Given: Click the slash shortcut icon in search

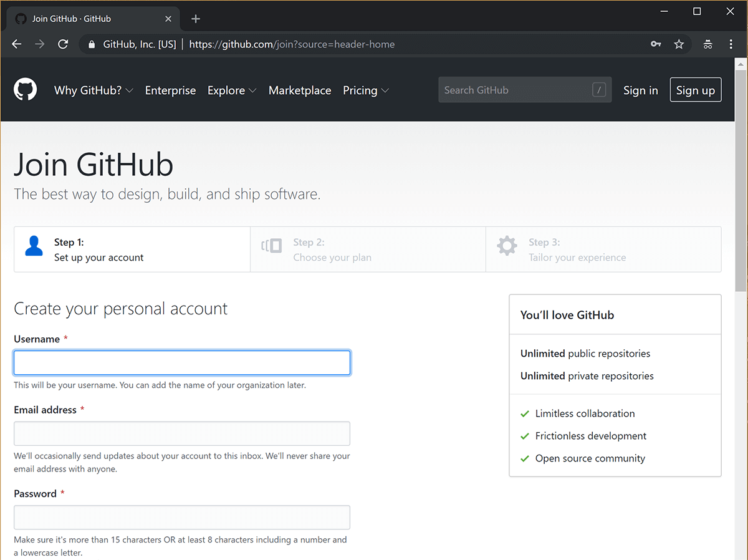Looking at the screenshot, I should click(599, 90).
